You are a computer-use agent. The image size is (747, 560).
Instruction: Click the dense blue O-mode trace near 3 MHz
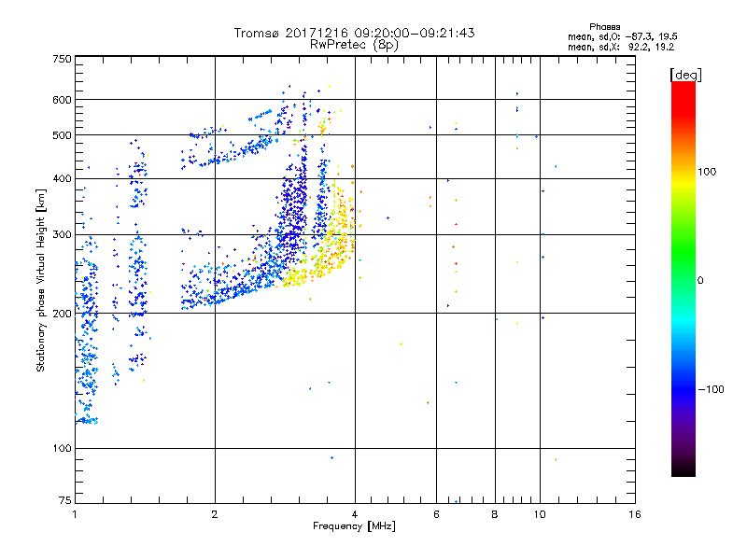[x=293, y=215]
